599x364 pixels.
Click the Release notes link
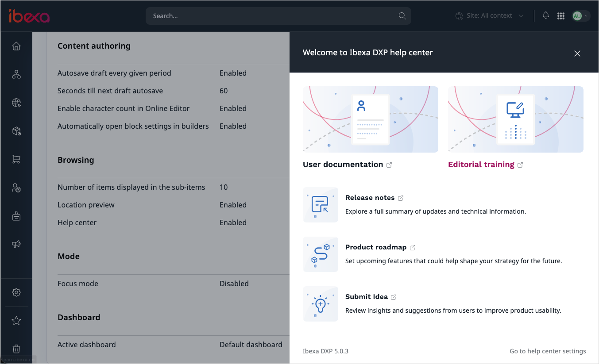tap(370, 198)
